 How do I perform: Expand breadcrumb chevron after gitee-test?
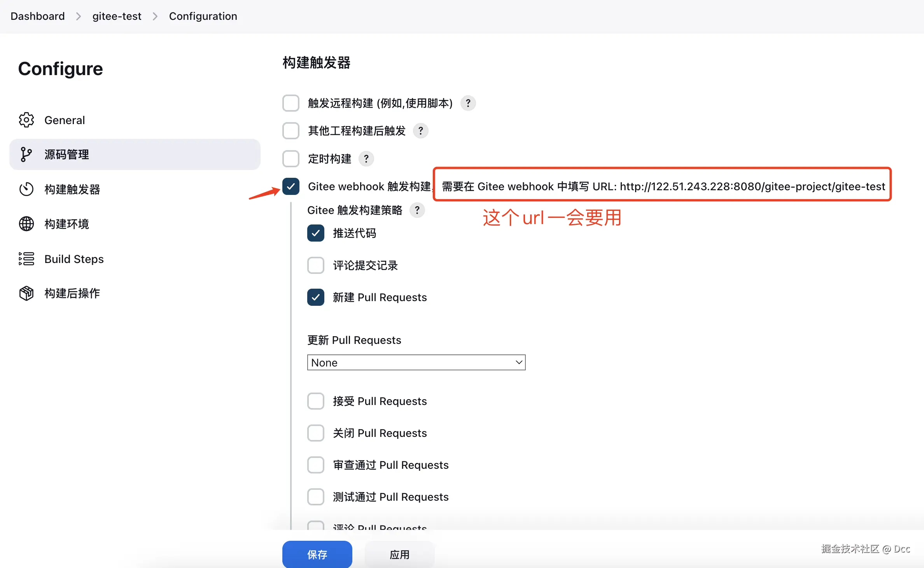click(155, 16)
